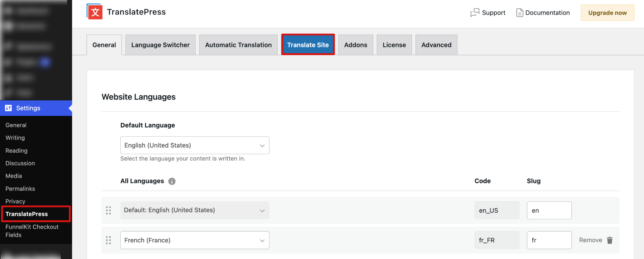
Task: Open General under Settings in the sidebar
Action: pos(16,125)
